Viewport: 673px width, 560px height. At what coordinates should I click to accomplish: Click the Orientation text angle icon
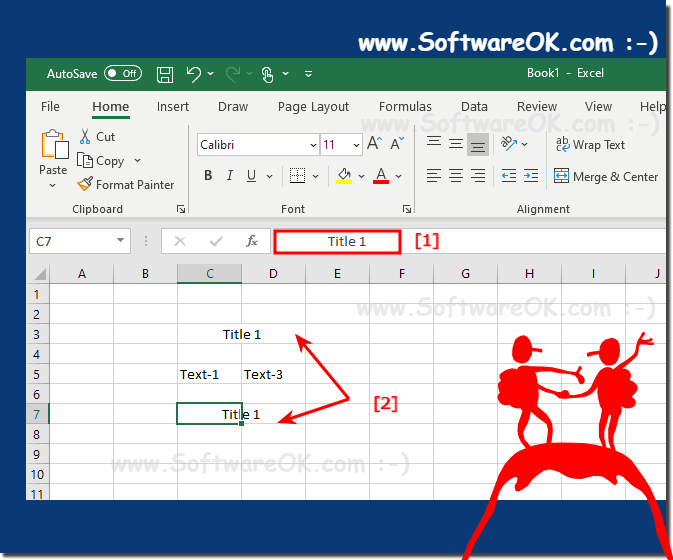point(509,143)
